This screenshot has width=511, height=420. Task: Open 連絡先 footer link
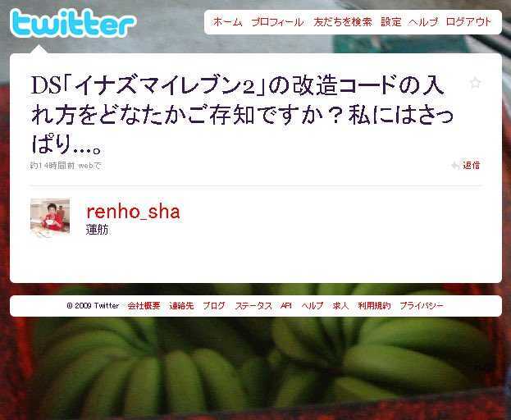[x=181, y=306]
